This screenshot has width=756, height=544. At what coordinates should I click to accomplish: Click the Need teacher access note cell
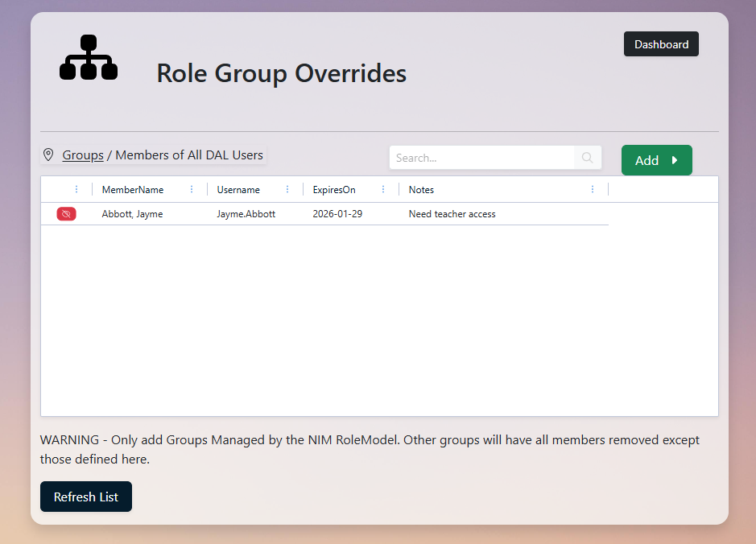pos(452,214)
